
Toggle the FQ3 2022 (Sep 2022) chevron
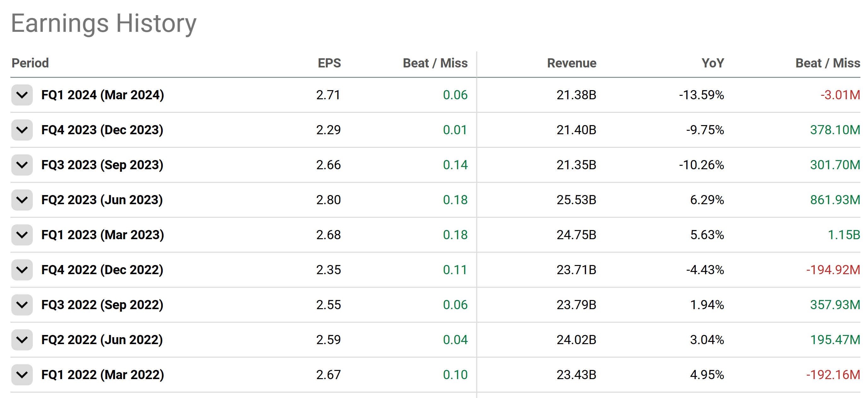pyautogui.click(x=22, y=305)
